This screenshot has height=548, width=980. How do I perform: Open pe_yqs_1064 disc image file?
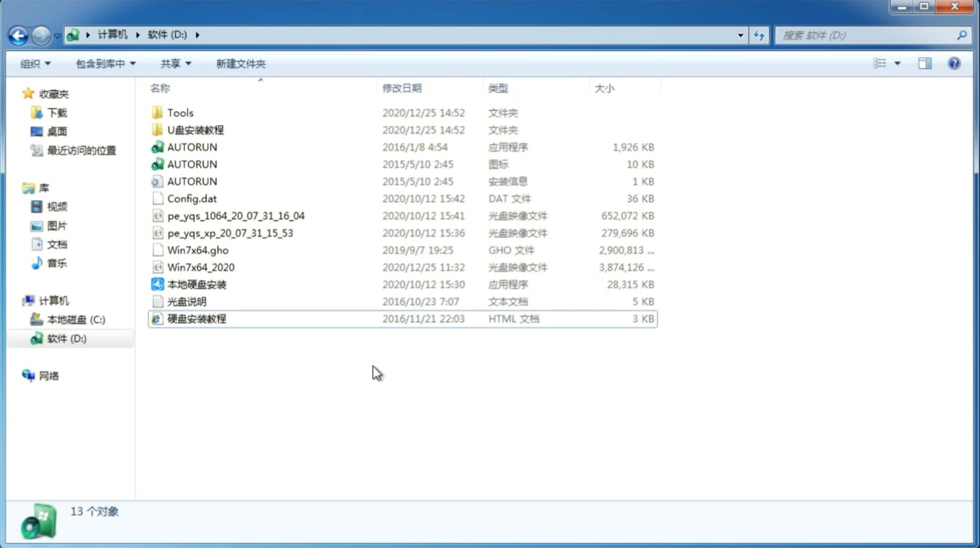pyautogui.click(x=237, y=216)
